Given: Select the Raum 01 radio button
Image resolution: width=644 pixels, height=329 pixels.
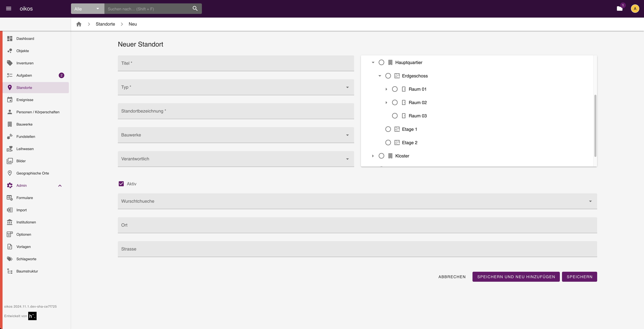Looking at the screenshot, I should click(x=395, y=89).
